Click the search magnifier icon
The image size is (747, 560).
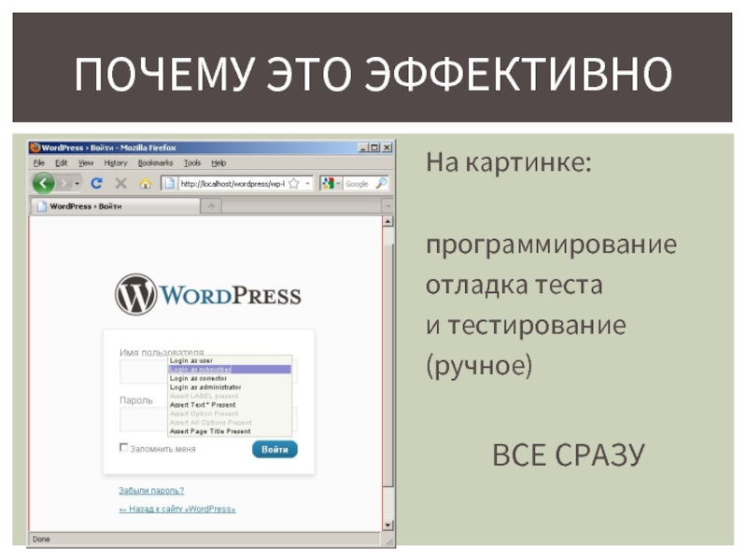tap(381, 183)
